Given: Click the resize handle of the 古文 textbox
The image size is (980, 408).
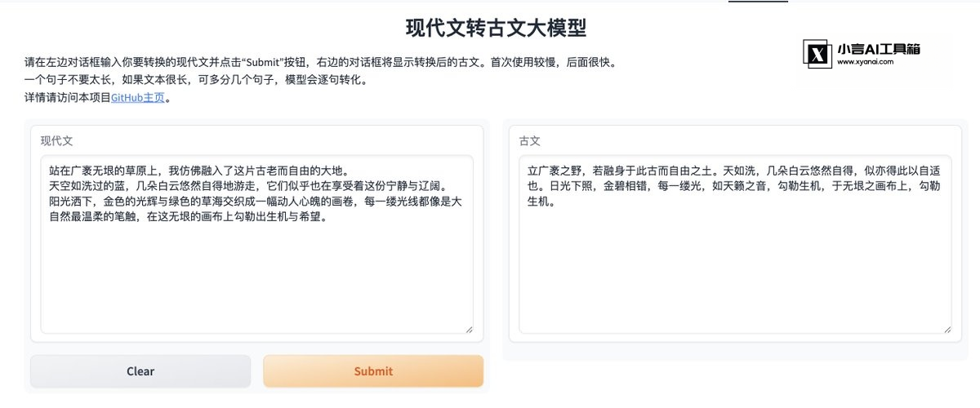Looking at the screenshot, I should click(947, 329).
